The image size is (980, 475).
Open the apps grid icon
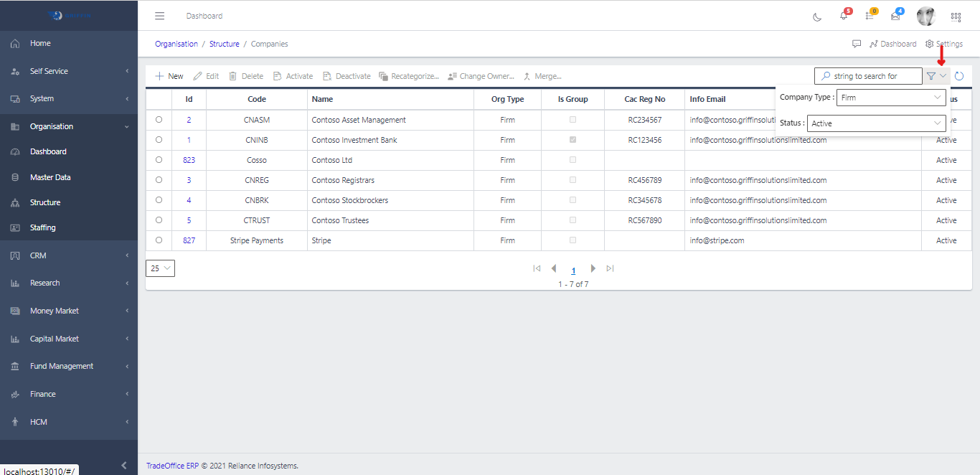956,17
